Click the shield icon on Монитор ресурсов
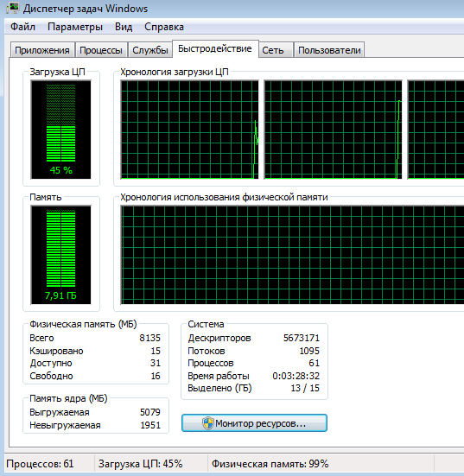The width and height of the screenshot is (464, 476). pos(208,423)
